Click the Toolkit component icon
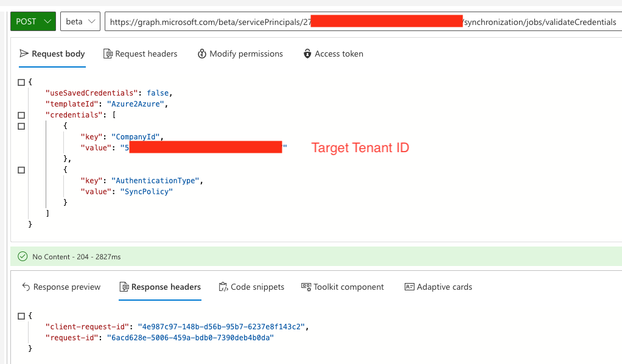 [306, 287]
